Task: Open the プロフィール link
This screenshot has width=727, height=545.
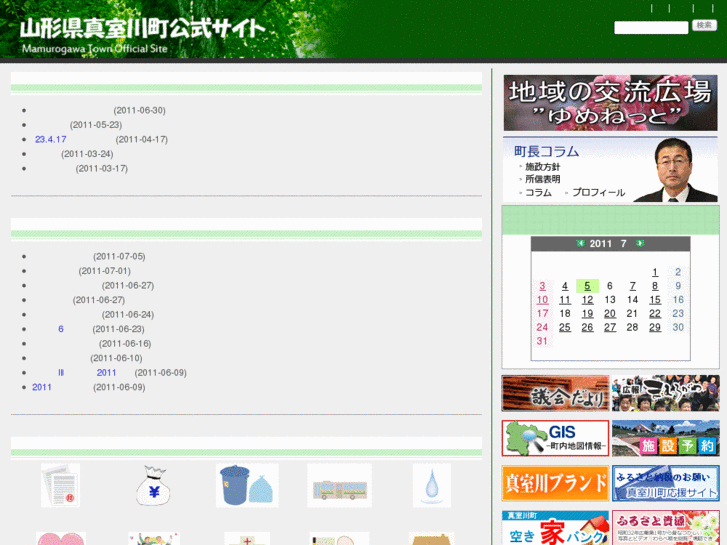Action: coord(599,192)
